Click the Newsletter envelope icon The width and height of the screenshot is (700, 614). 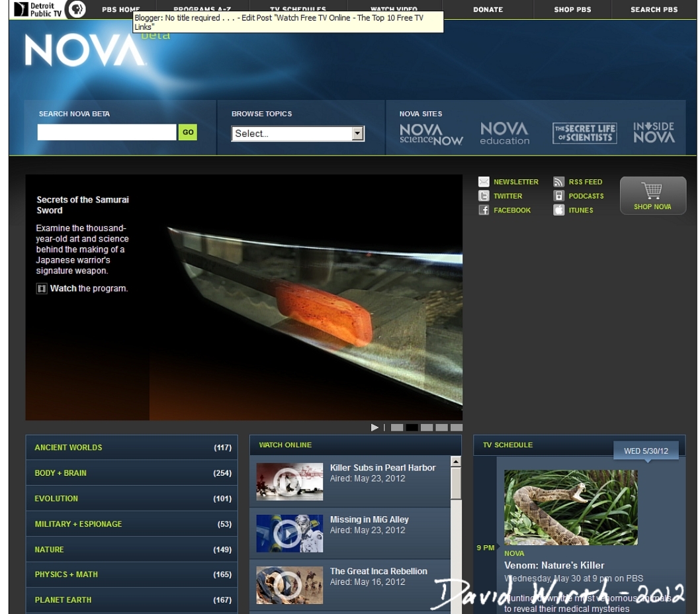click(x=484, y=182)
